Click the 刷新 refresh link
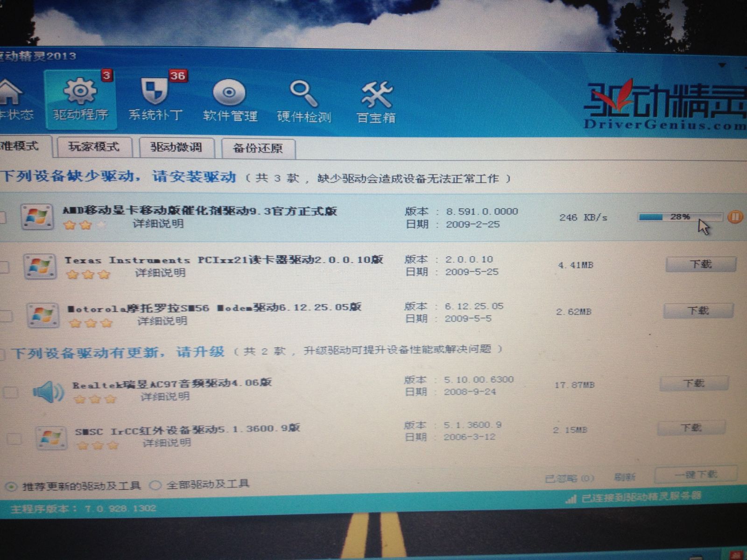 (624, 477)
